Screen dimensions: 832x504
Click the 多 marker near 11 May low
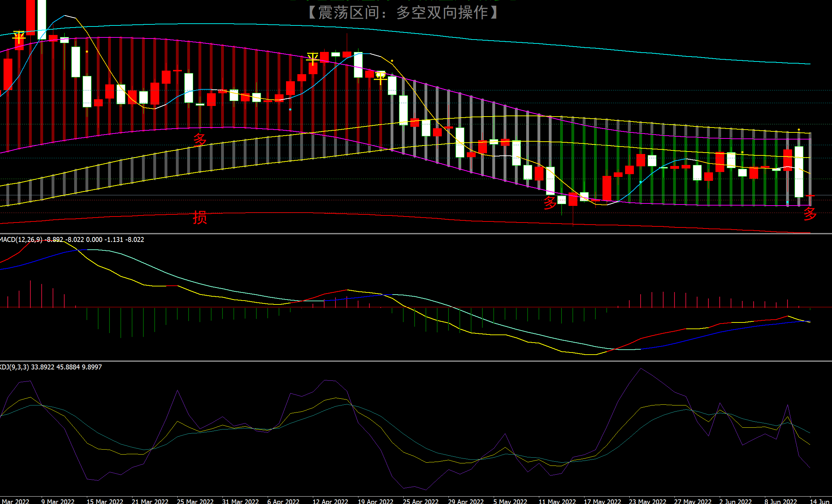pyautogui.click(x=550, y=203)
